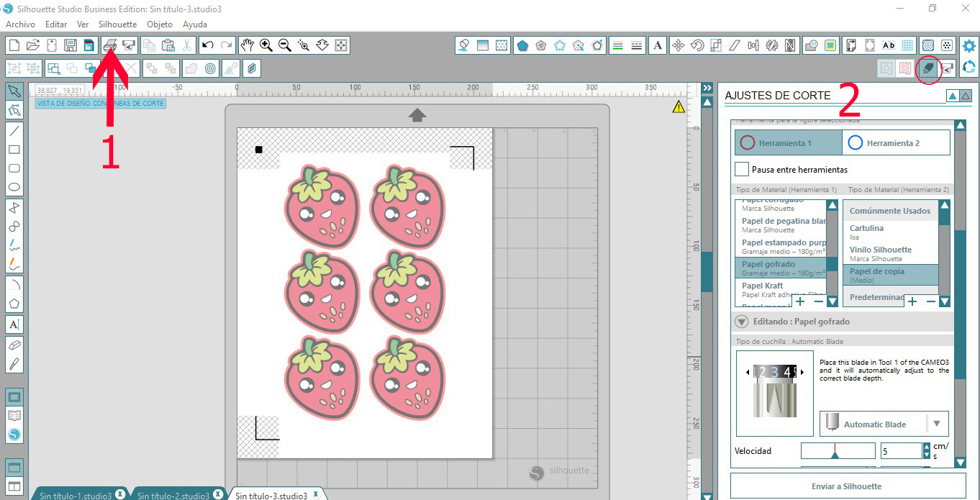980x500 pixels.
Task: Click the Send to Silhouette toolbar icon next to Print
Action: (x=129, y=45)
